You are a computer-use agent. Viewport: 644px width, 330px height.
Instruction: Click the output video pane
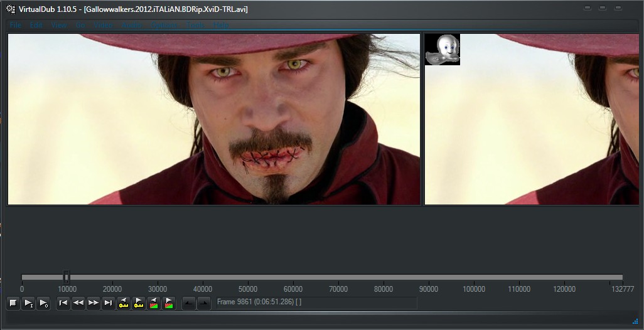(532, 119)
